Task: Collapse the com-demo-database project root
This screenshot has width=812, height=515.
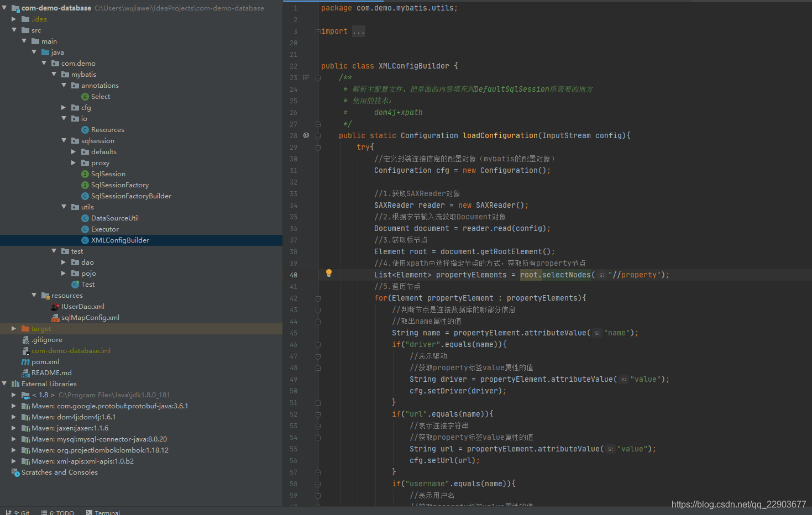Action: [x=4, y=8]
